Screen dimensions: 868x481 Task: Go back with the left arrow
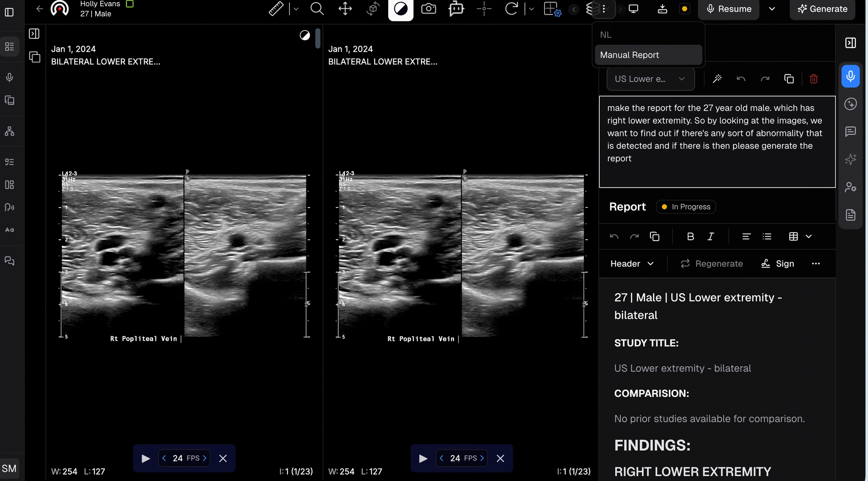point(39,9)
